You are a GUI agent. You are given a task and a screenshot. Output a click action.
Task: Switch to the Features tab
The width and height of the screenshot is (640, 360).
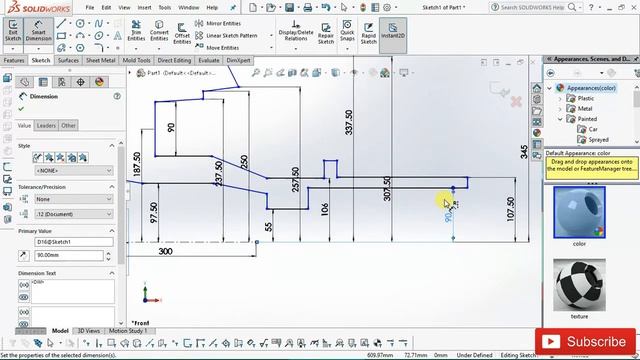coord(14,60)
